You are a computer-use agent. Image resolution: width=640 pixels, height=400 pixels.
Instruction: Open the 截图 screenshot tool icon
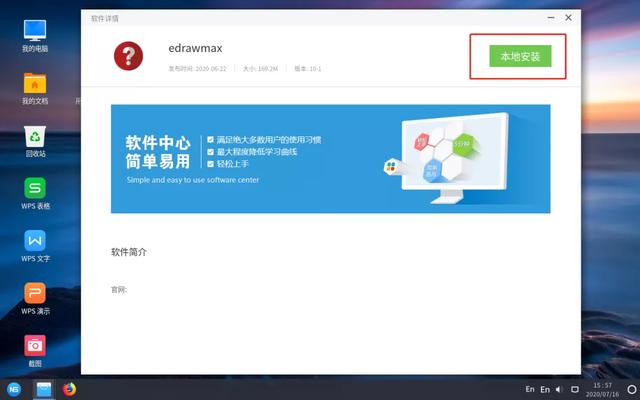click(x=35, y=351)
